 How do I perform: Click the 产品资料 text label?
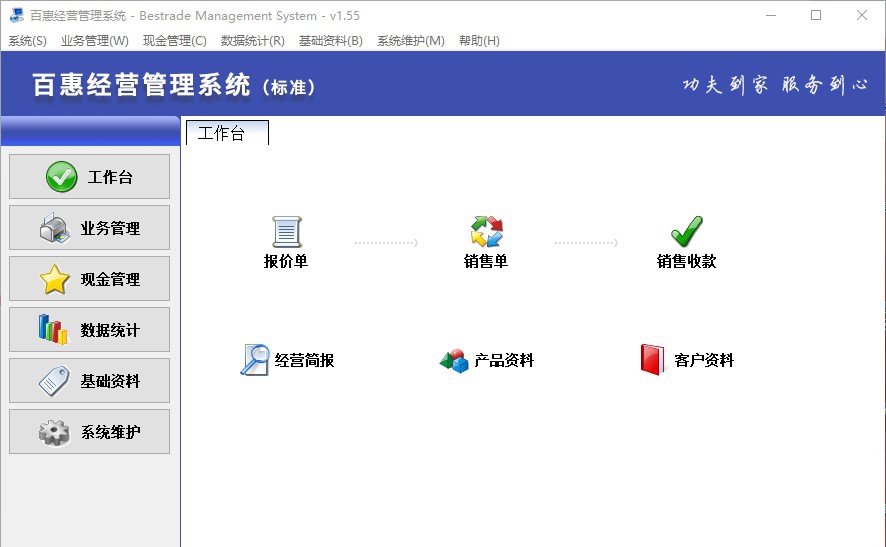504,360
